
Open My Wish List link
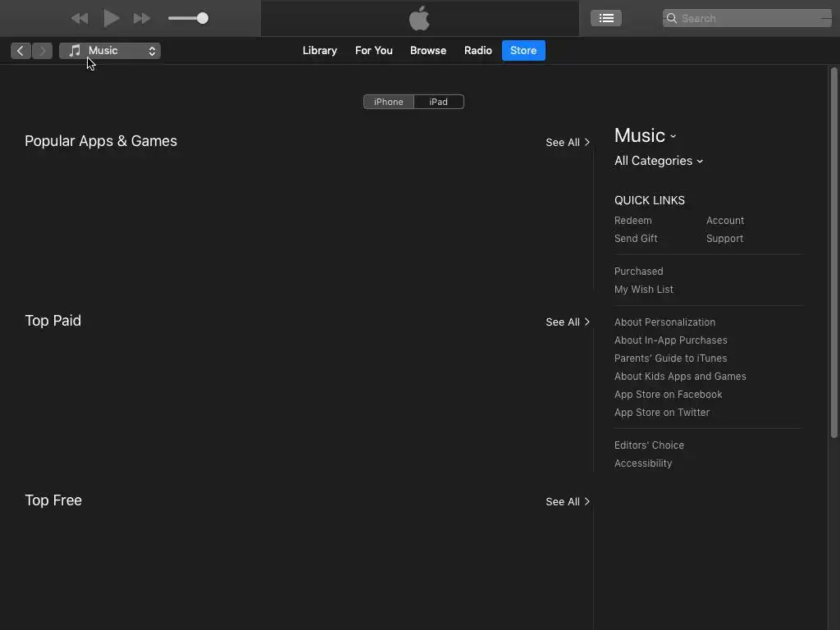643,290
